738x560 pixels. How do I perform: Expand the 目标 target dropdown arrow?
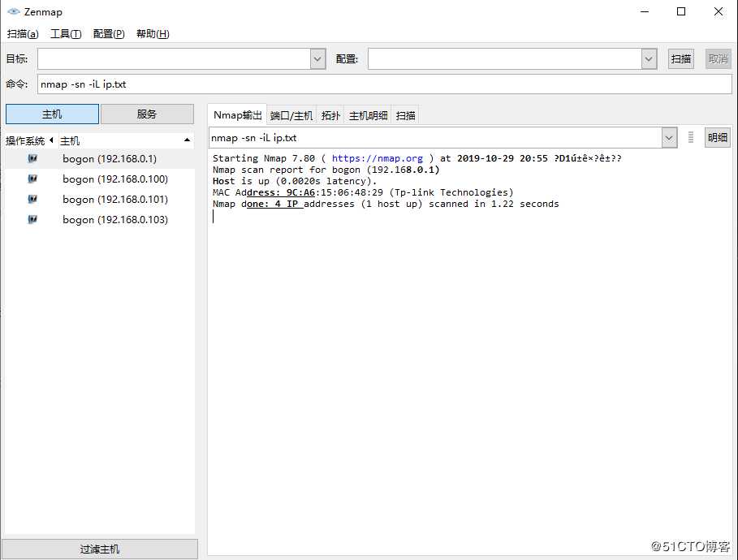coord(317,59)
